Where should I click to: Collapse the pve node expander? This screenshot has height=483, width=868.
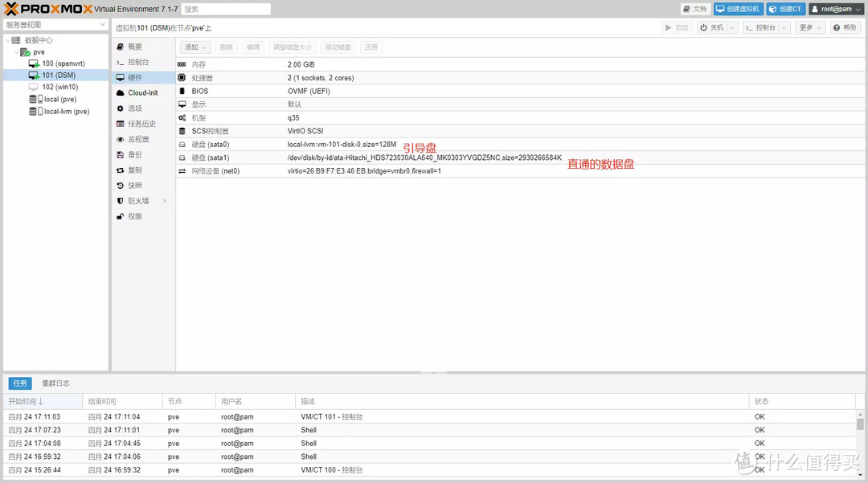[16, 52]
